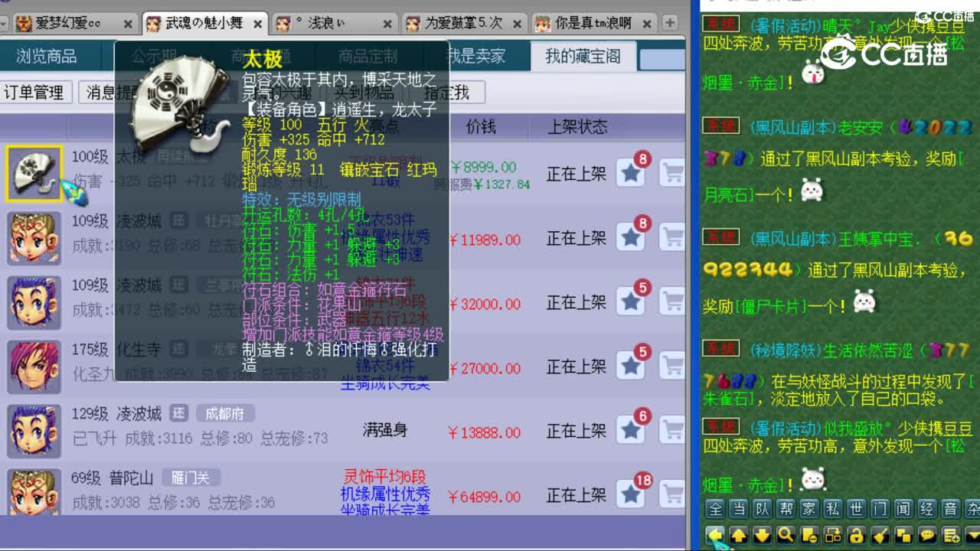The image size is (980, 551).
Task: Close the 浅浪 tab
Action: click(388, 24)
